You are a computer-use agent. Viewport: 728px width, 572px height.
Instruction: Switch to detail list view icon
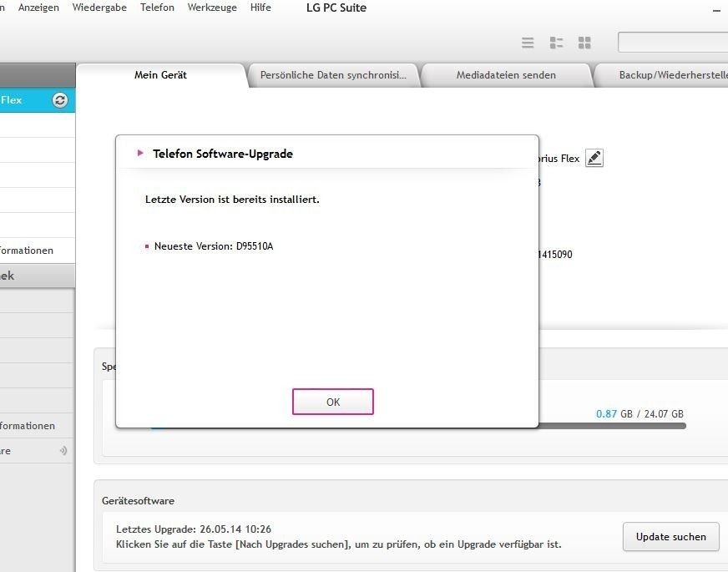(556, 43)
